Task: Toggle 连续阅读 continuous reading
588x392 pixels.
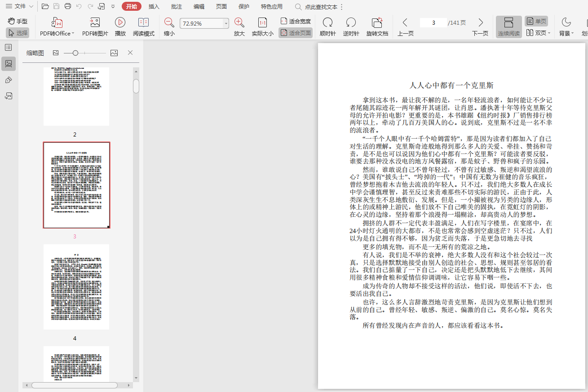Action: [x=509, y=26]
